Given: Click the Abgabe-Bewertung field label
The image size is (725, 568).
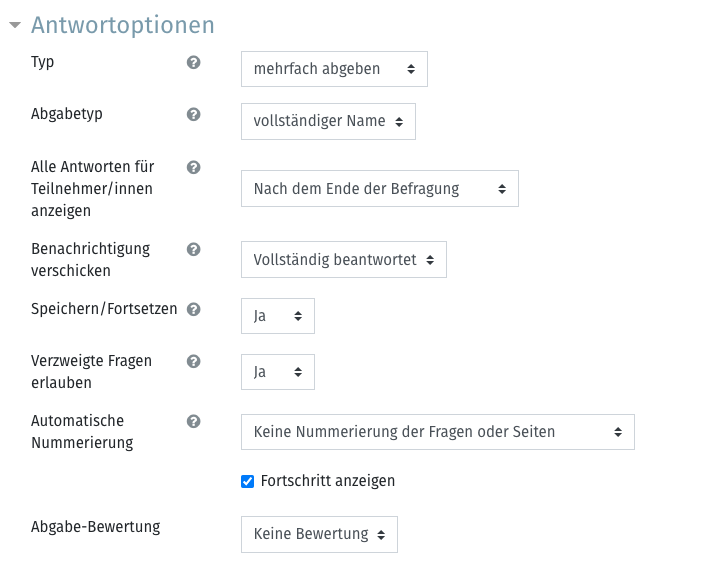Looking at the screenshot, I should (96, 527).
